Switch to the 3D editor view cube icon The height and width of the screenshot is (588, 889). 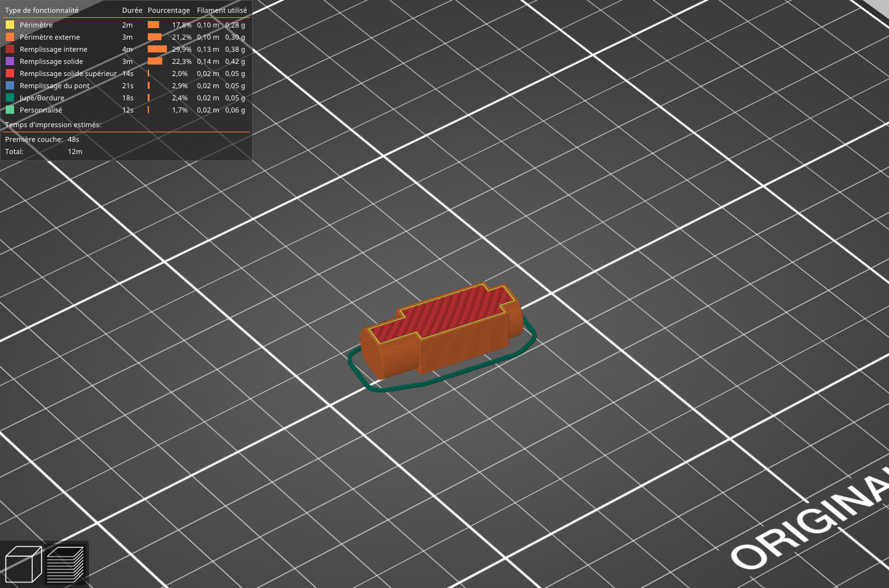[x=23, y=564]
